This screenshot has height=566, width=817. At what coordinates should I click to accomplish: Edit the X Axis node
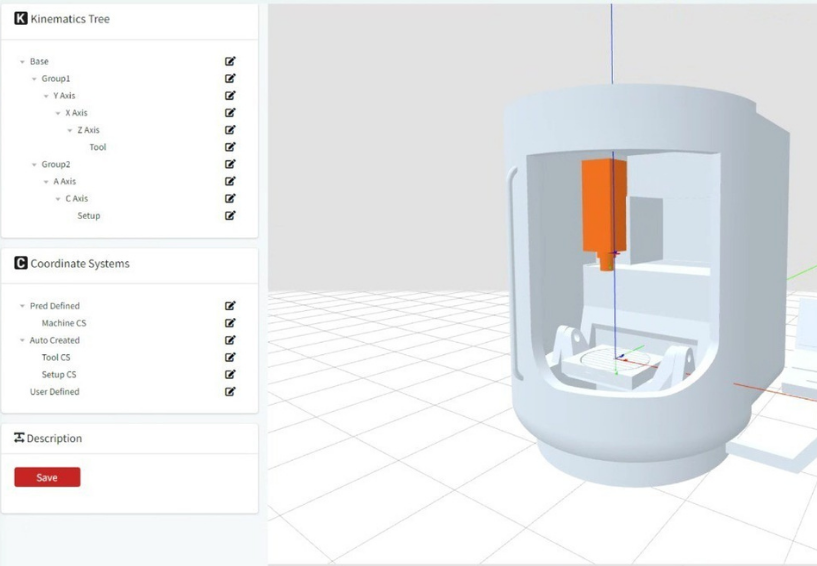pyautogui.click(x=230, y=113)
